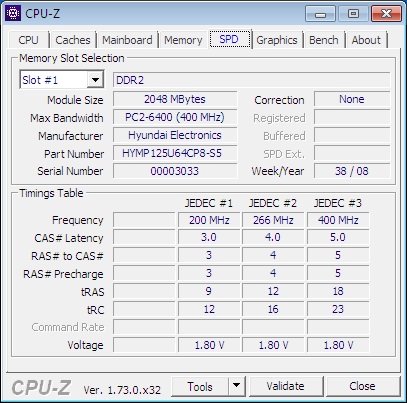The height and width of the screenshot is (403, 407).
Task: Click JEDEC #2 tRC value 16
Action: pos(273,309)
